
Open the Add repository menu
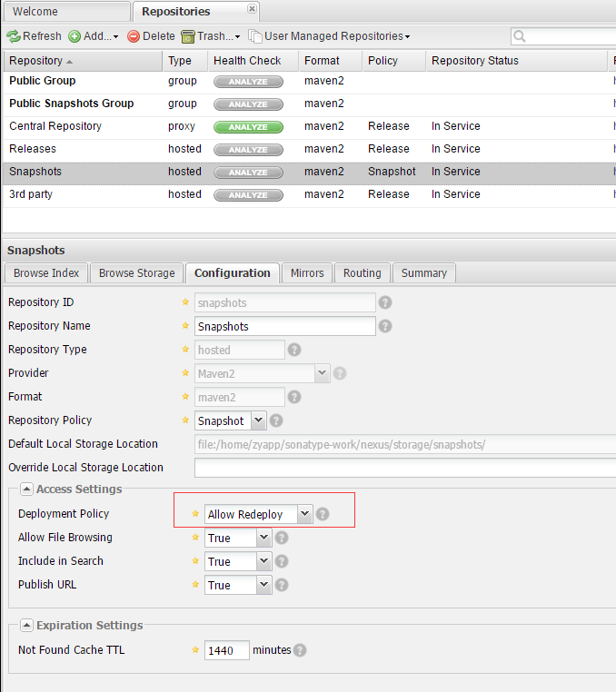point(94,36)
